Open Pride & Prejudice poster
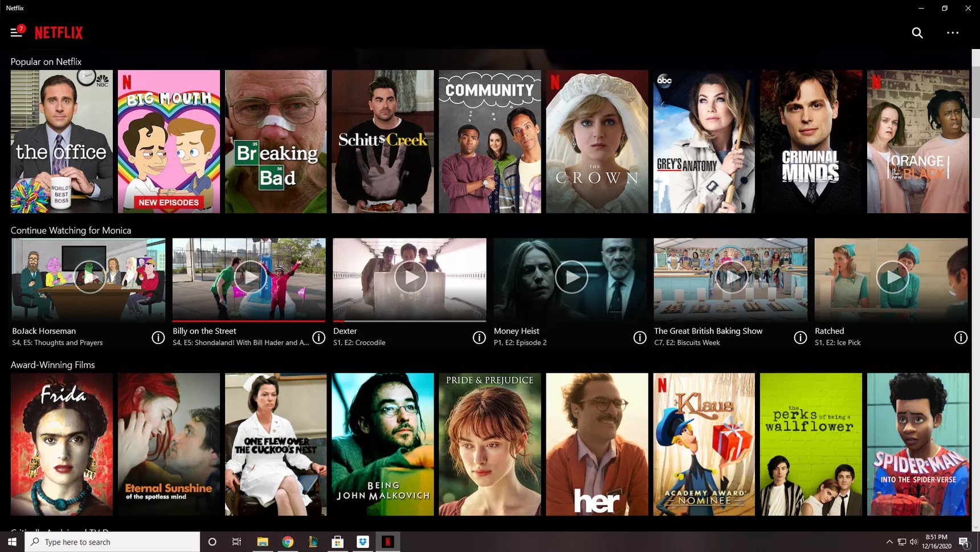The width and height of the screenshot is (980, 552). click(x=490, y=444)
